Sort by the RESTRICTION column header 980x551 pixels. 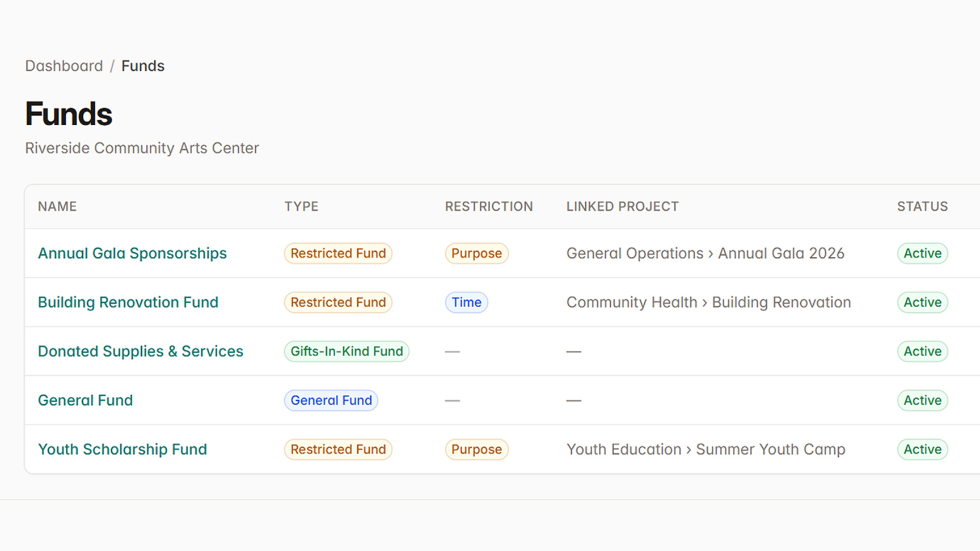(x=489, y=206)
